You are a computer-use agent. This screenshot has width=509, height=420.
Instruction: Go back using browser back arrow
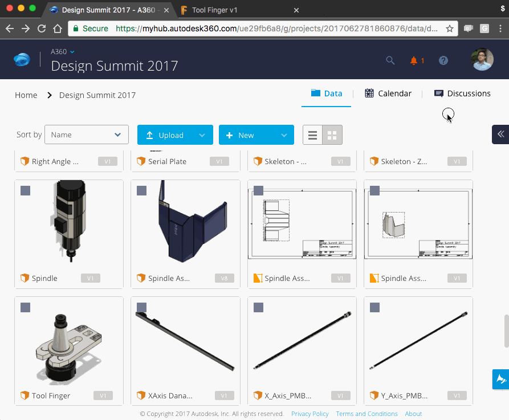coord(10,28)
